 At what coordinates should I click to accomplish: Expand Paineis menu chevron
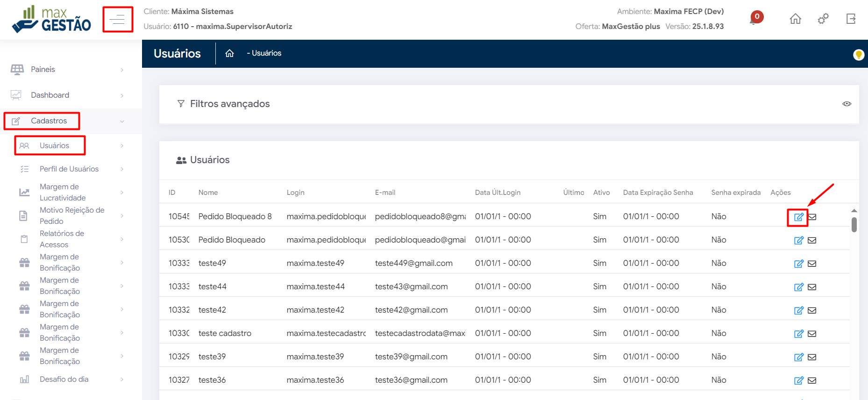coord(122,70)
